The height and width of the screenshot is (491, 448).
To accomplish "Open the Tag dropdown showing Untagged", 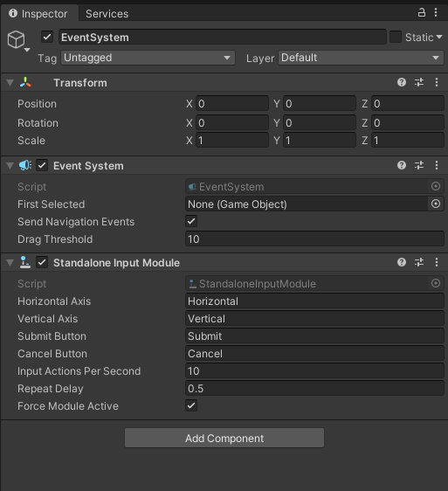I will point(148,58).
